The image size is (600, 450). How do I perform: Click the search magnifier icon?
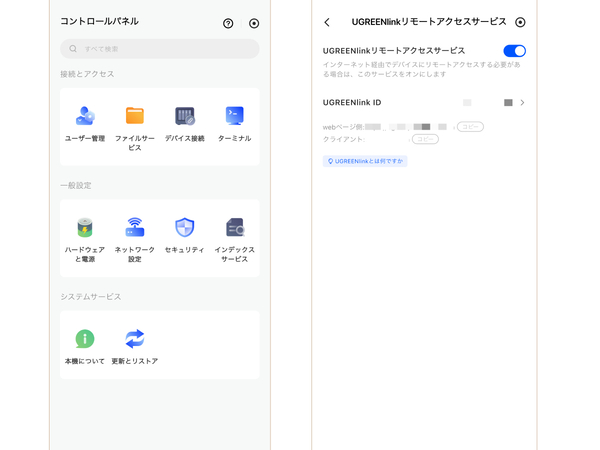point(73,49)
